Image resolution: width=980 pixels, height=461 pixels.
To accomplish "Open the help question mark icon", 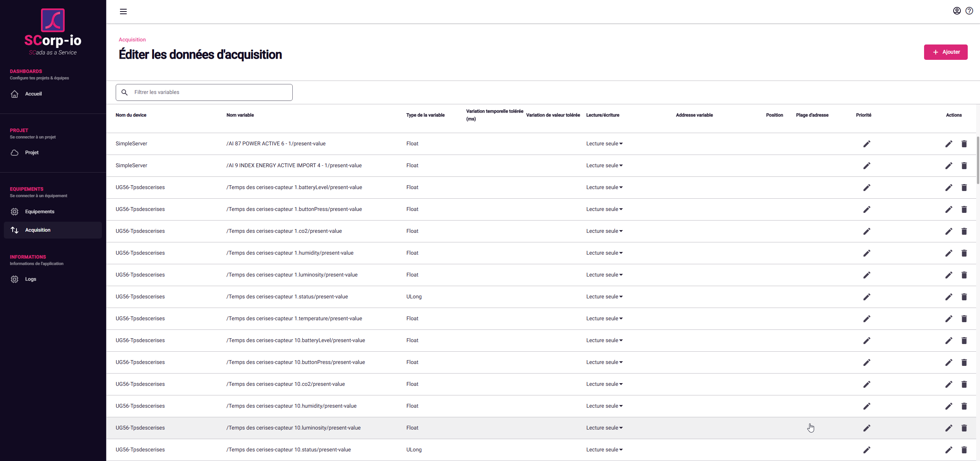I will coord(969,11).
